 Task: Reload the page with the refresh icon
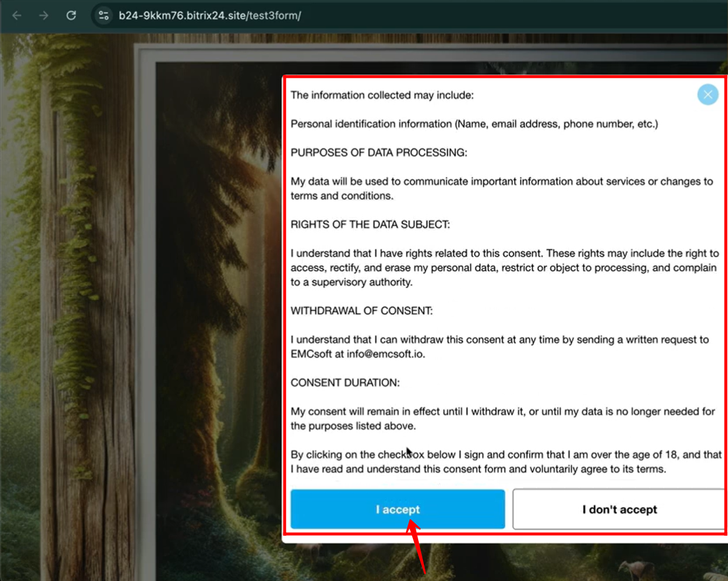(x=71, y=15)
